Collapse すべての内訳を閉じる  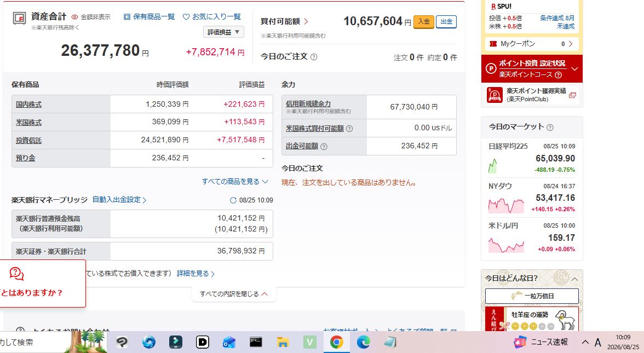coord(234,294)
